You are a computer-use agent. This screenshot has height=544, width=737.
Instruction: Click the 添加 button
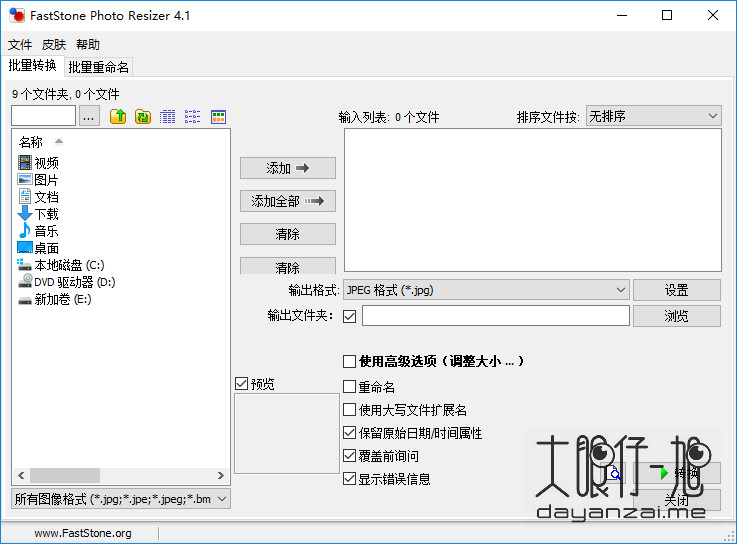click(288, 168)
